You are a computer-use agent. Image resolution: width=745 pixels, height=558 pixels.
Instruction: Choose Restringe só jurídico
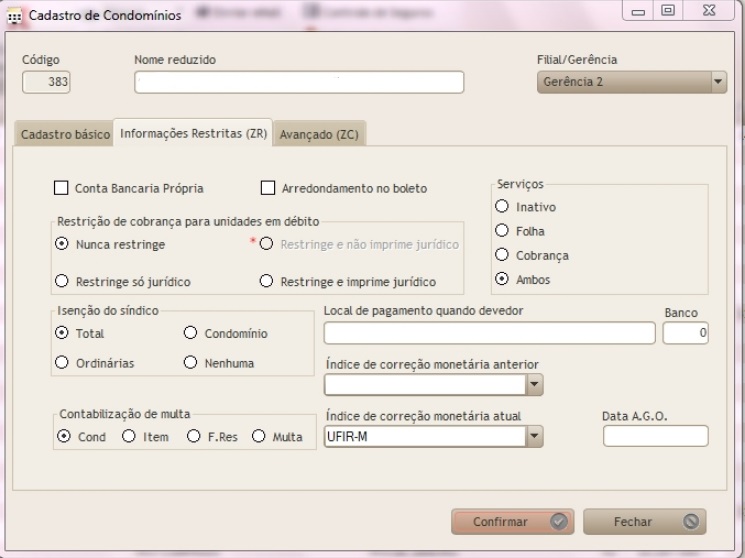click(61, 281)
